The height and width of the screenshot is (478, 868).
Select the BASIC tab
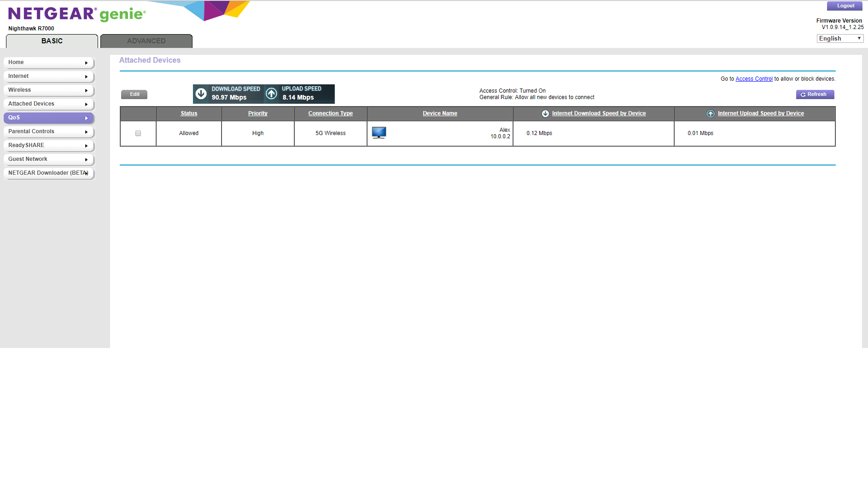[x=51, y=41]
